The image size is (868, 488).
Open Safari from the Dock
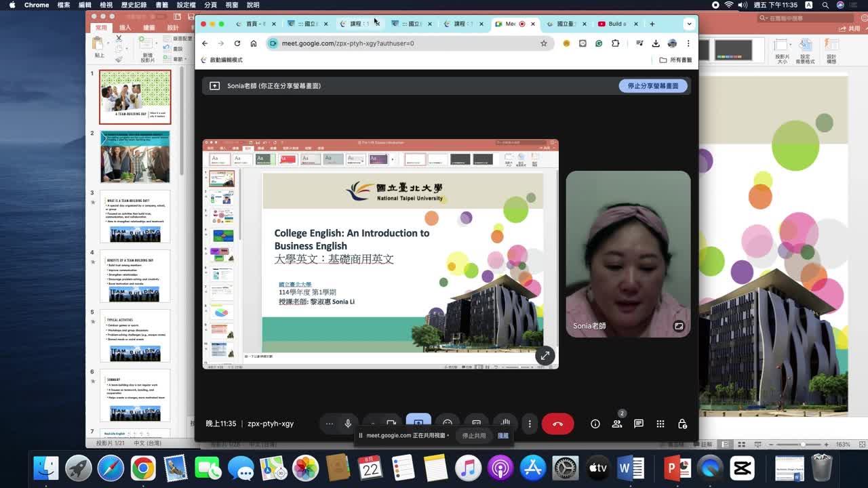pos(111,468)
